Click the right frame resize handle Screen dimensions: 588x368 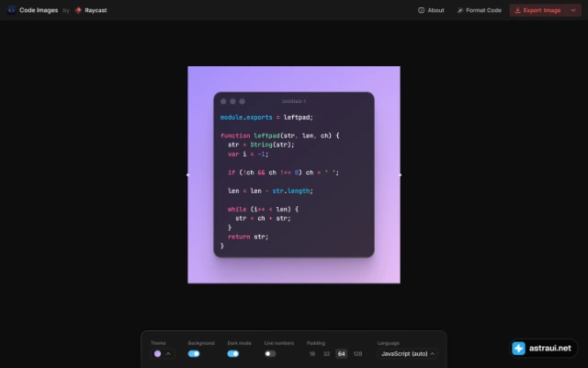(401, 175)
